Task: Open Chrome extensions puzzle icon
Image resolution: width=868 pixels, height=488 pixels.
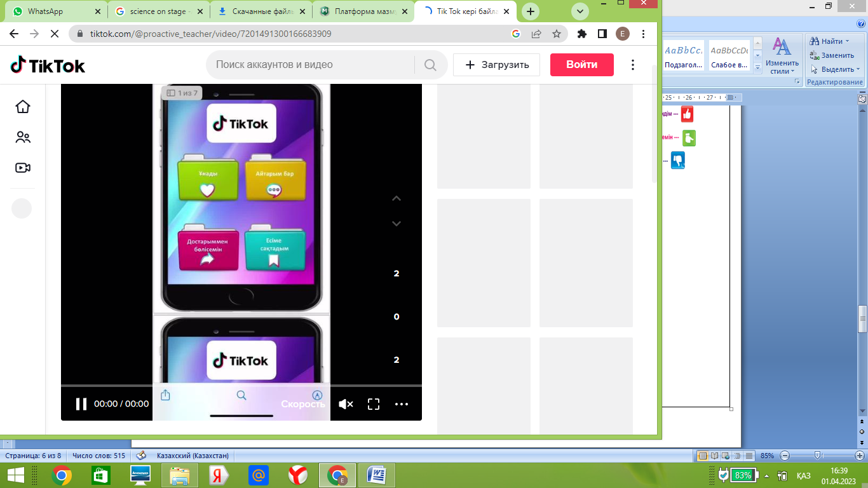Action: pyautogui.click(x=582, y=34)
